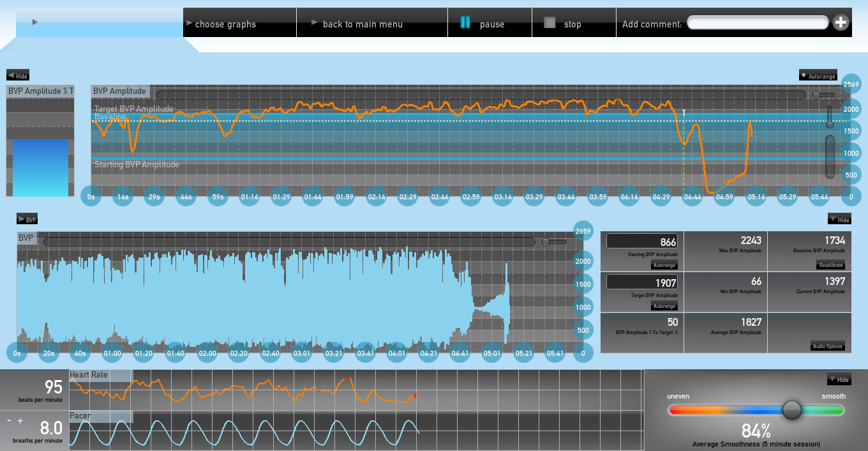
Task: Click the smoothness slider knob
Action: point(791,409)
